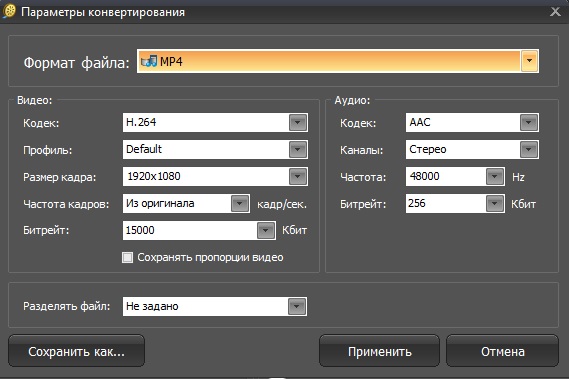The image size is (569, 379).
Task: Click the 'Каналы:' label
Action: (361, 150)
